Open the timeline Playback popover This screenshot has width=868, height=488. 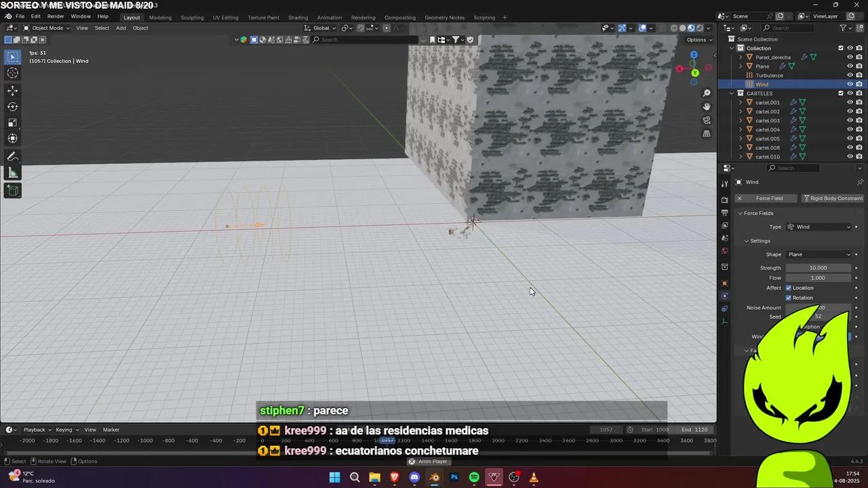pos(37,430)
